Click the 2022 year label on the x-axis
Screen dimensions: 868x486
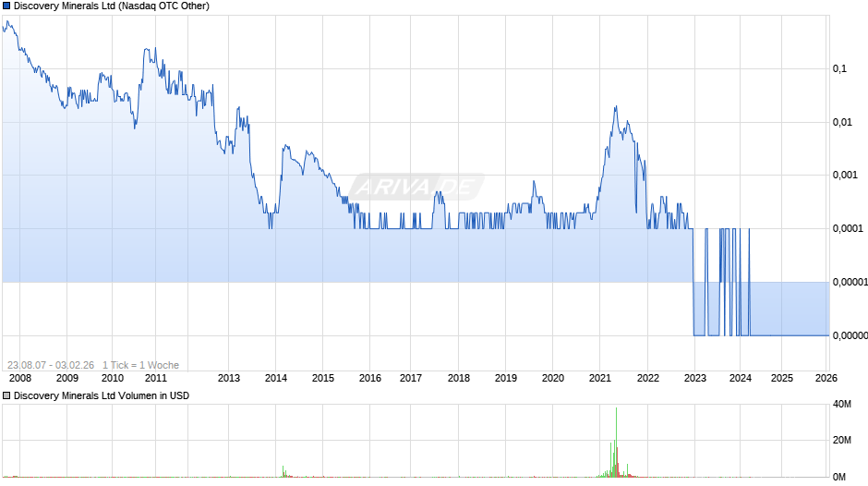pos(647,378)
